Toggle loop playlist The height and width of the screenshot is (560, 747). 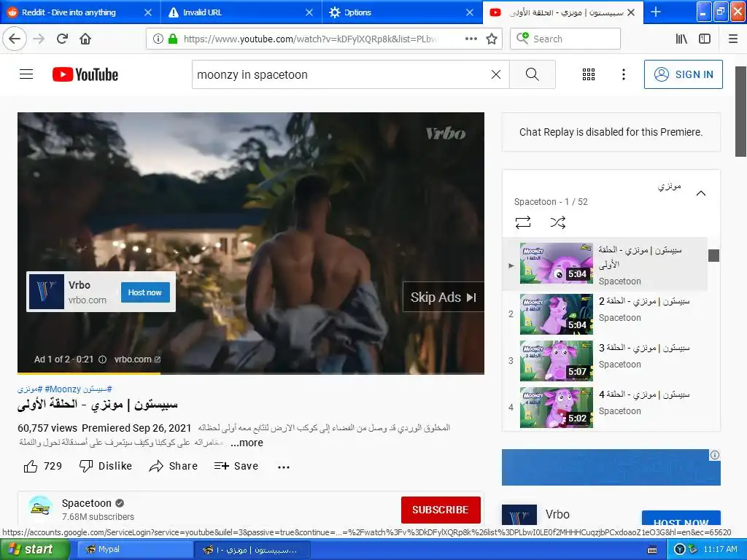point(523,222)
